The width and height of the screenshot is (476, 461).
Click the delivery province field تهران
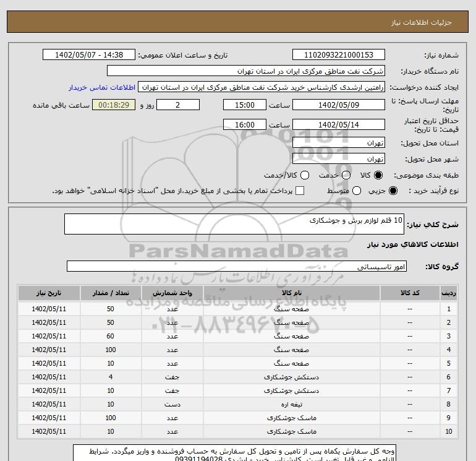click(339, 142)
